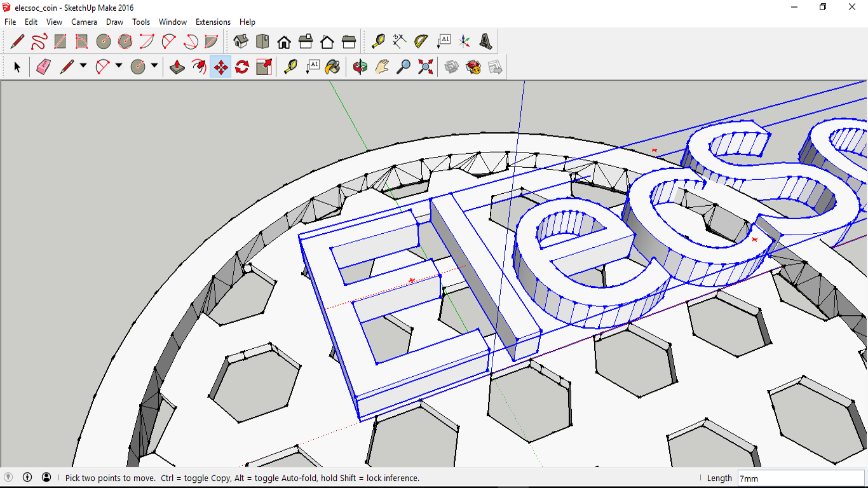The height and width of the screenshot is (488, 868).
Task: Select the Push/Pull tool
Action: (177, 67)
